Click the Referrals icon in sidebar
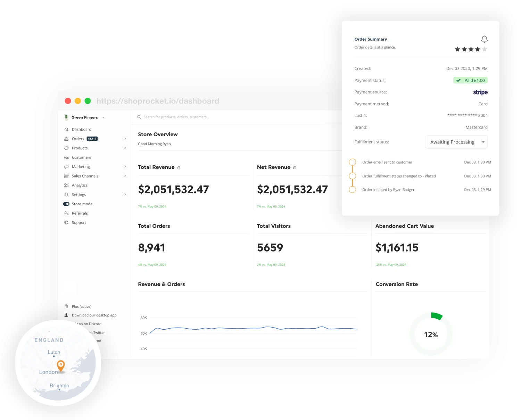Image resolution: width=521 pixels, height=420 pixels. (66, 213)
